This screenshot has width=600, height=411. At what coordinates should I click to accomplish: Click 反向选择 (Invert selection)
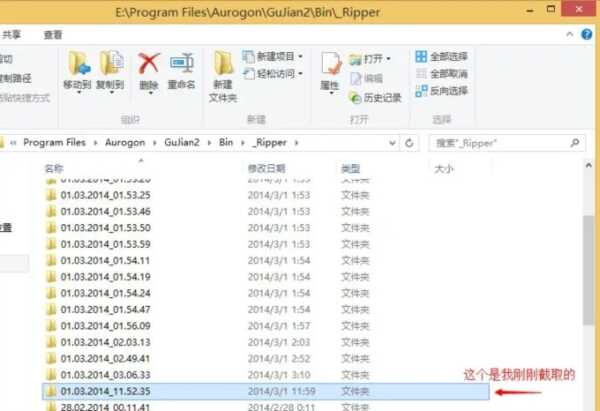tap(445, 91)
